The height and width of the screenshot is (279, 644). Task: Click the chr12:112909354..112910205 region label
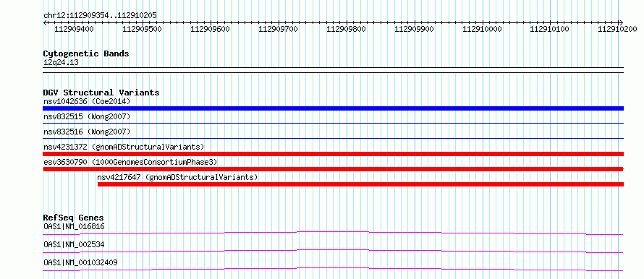pyautogui.click(x=100, y=16)
